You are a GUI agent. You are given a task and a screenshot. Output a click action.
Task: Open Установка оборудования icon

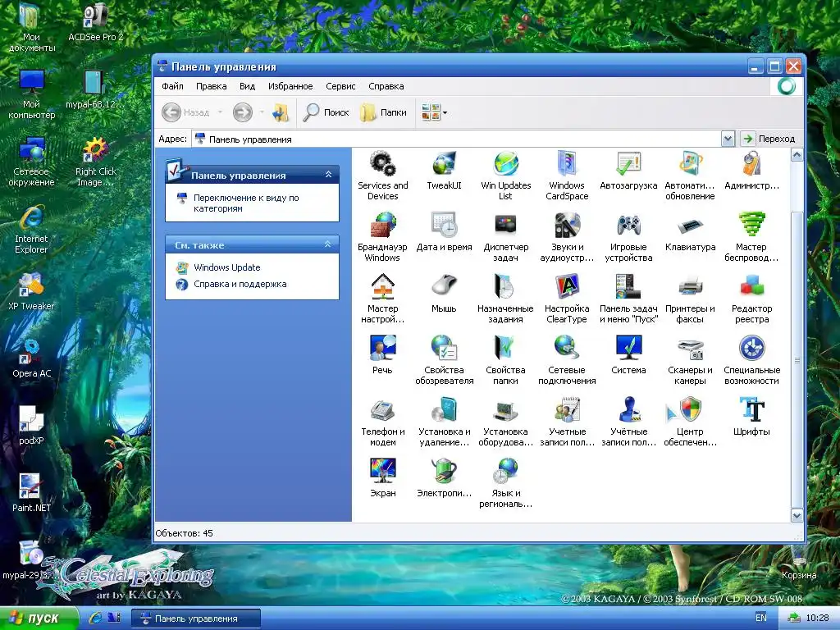pyautogui.click(x=505, y=422)
